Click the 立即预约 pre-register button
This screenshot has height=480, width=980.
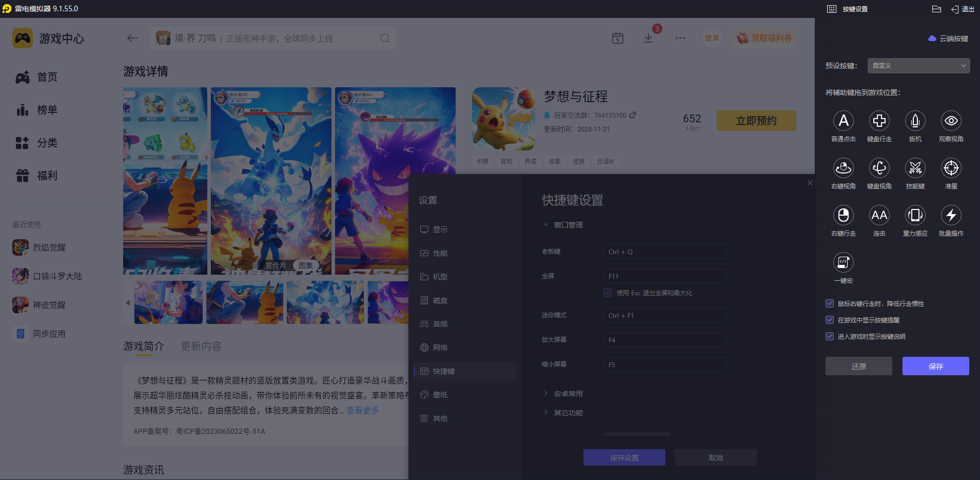point(756,121)
